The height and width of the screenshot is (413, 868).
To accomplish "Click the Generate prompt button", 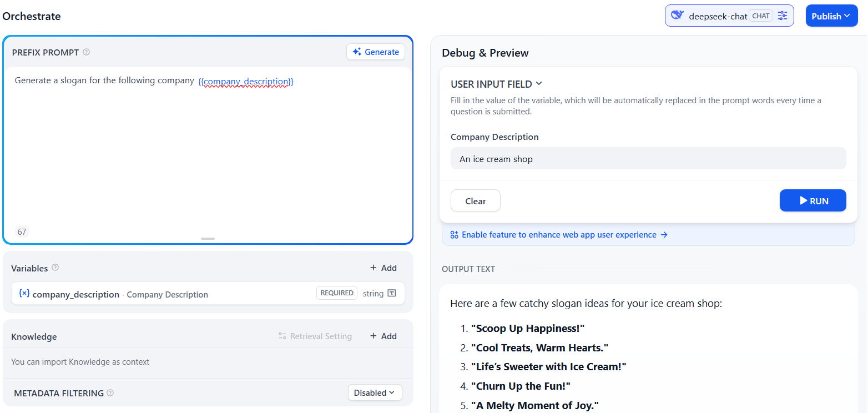I will [x=376, y=52].
